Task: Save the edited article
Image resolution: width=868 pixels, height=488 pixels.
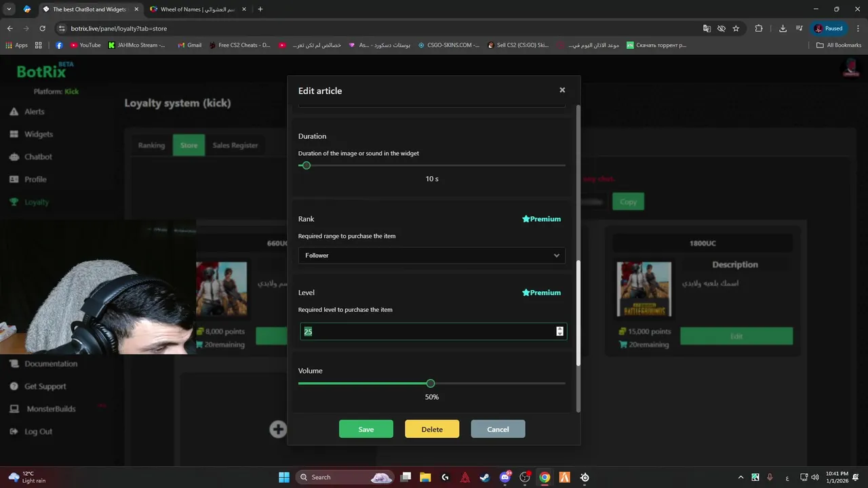Action: [x=366, y=429]
